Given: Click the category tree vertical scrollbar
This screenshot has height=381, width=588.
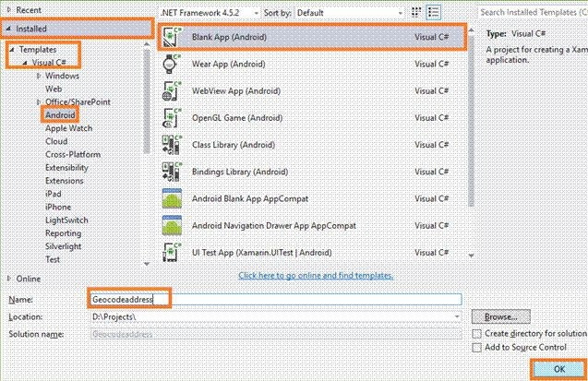Looking at the screenshot, I should coord(147,101).
